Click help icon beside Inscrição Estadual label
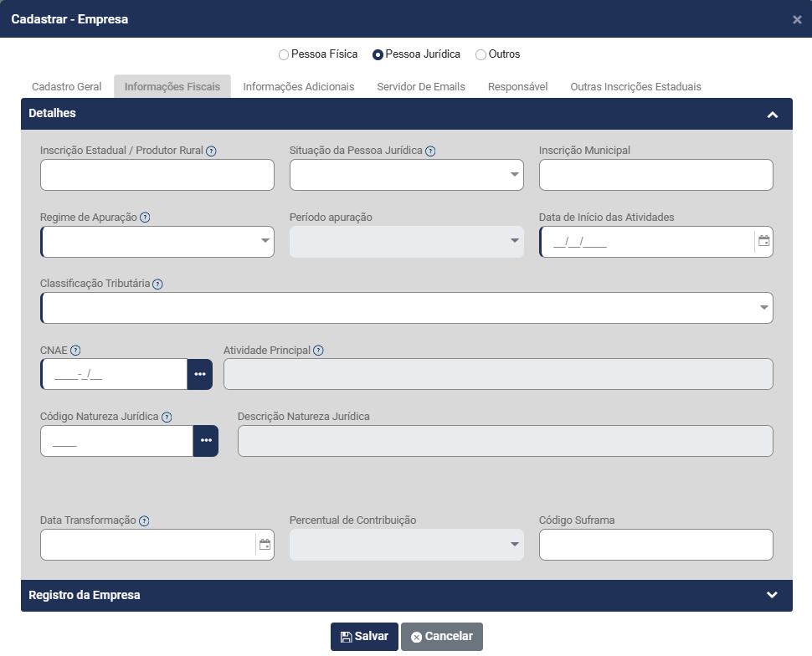Image resolution: width=812 pixels, height=656 pixels. 211,151
